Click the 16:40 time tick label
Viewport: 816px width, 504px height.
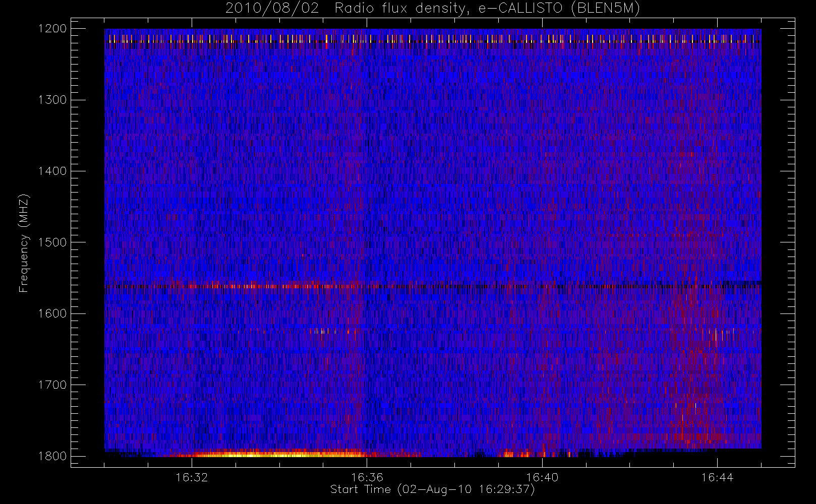click(x=542, y=477)
